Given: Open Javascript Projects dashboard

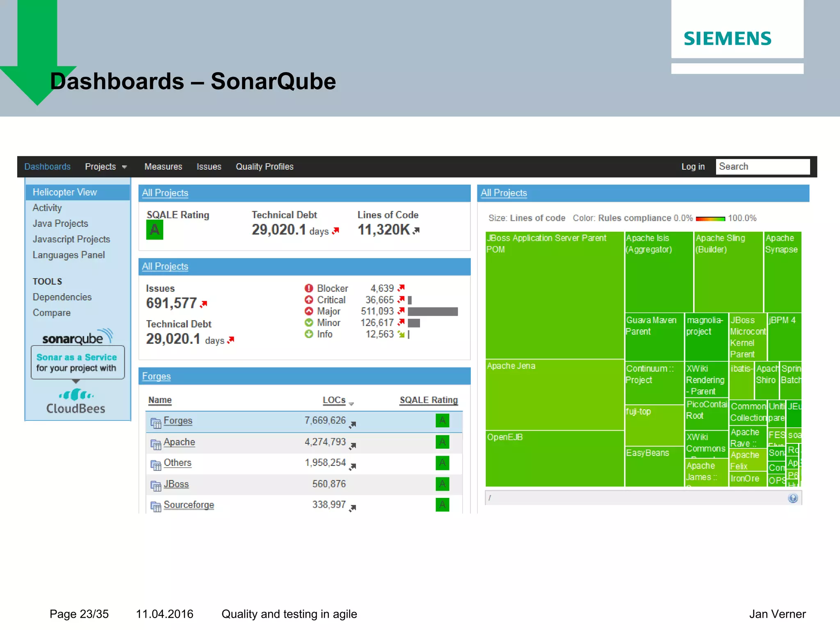Looking at the screenshot, I should [x=71, y=239].
